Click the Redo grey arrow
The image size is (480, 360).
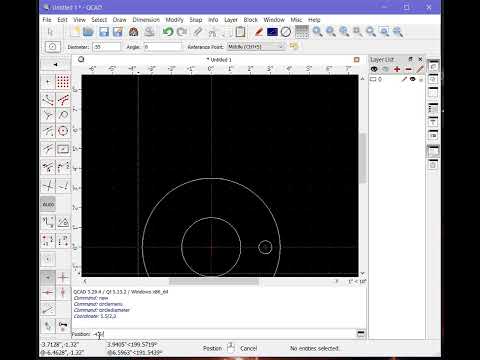[x=182, y=32]
